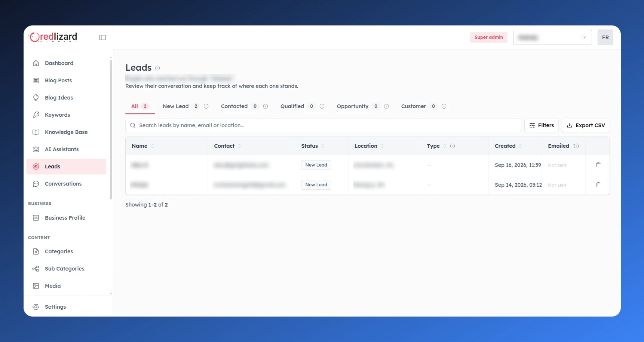
Task: Click the Media image icon
Action: (x=36, y=286)
